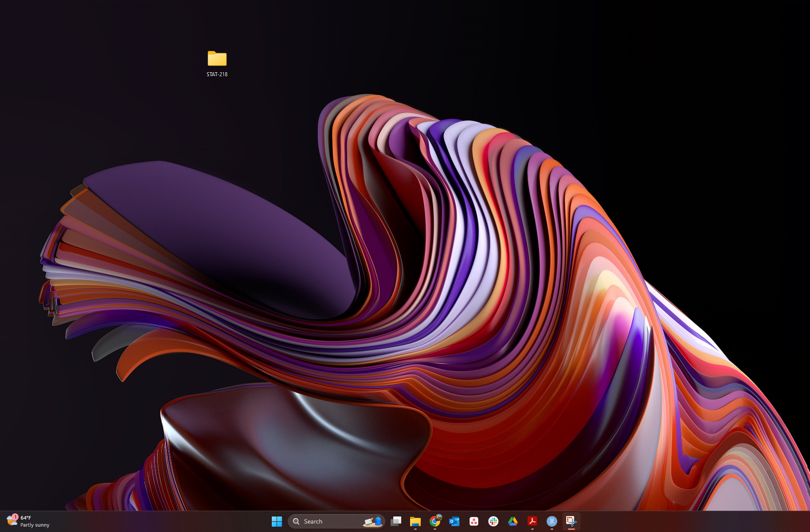Open the search highlight illustration in the search bar
The width and height of the screenshot is (810, 532).
(372, 521)
